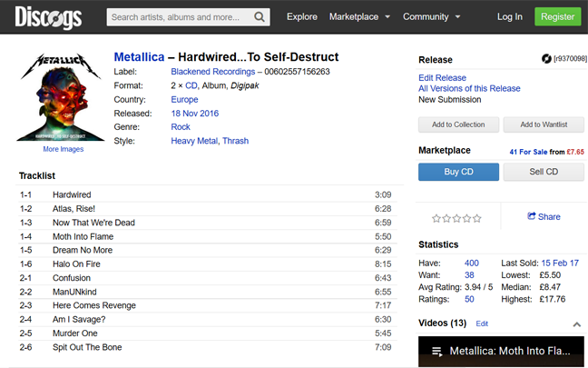Open the Rock genre link
The height and width of the screenshot is (368, 588).
181,127
